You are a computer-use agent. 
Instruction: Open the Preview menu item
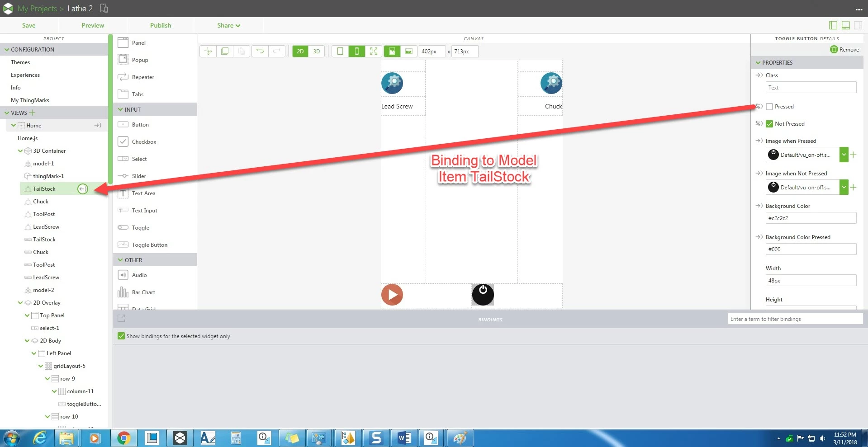pyautogui.click(x=93, y=25)
